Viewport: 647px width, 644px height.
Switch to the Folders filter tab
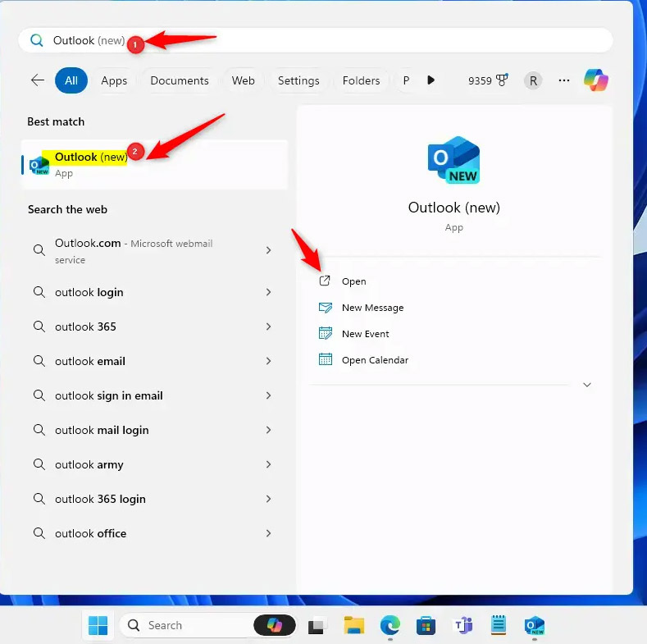(x=361, y=80)
